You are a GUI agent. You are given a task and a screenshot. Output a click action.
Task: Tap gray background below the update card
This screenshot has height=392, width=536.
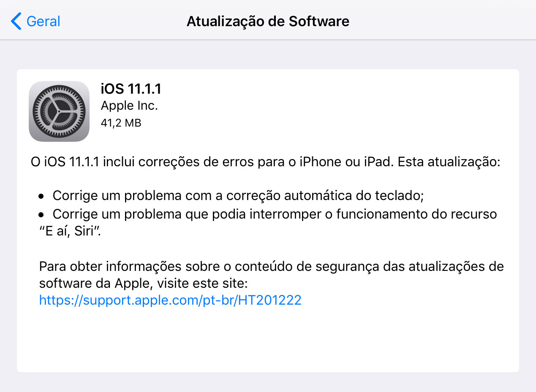(268, 382)
